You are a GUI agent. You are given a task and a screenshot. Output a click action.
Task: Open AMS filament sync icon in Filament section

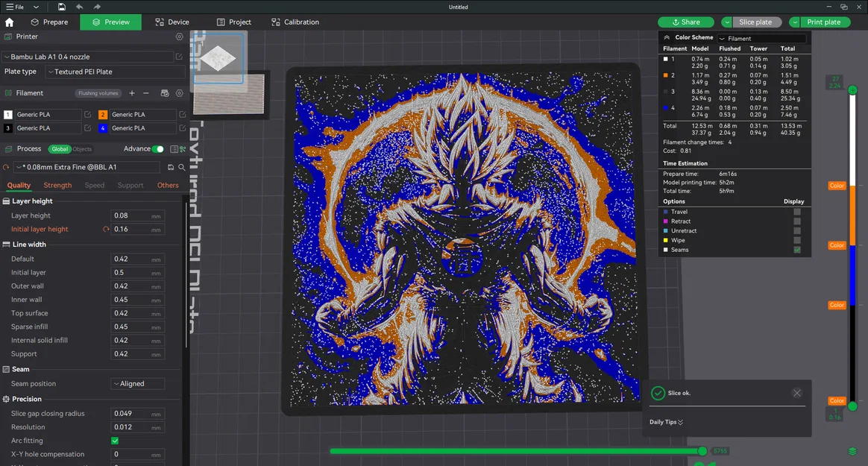click(x=165, y=93)
